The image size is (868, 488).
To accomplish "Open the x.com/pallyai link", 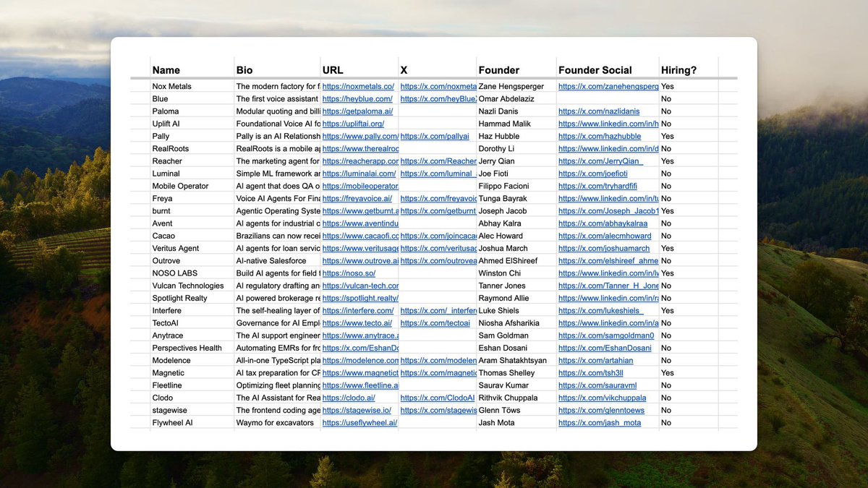I will (434, 137).
